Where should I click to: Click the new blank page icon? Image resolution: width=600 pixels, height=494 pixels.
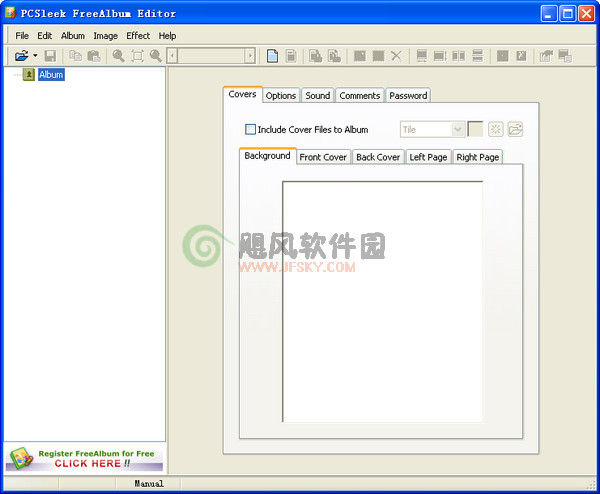click(x=272, y=56)
